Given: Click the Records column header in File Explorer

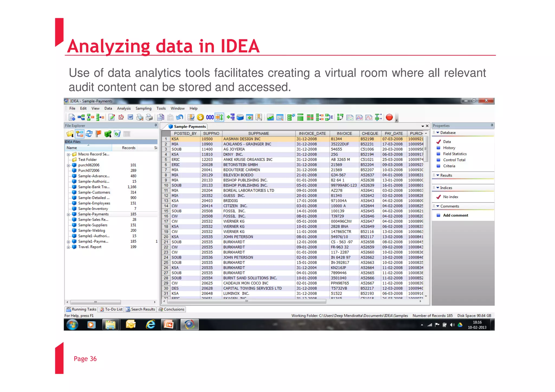Looking at the screenshot, I should coord(128,148).
